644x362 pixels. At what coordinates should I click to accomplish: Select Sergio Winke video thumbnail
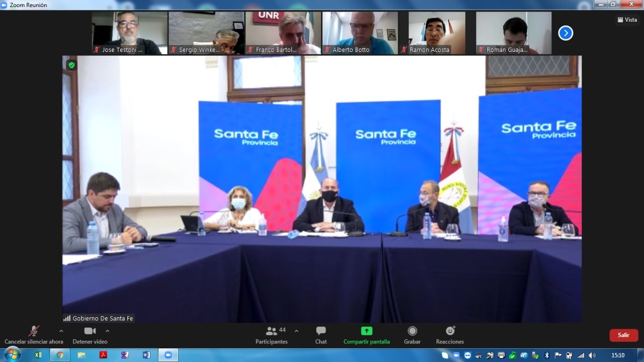206,33
